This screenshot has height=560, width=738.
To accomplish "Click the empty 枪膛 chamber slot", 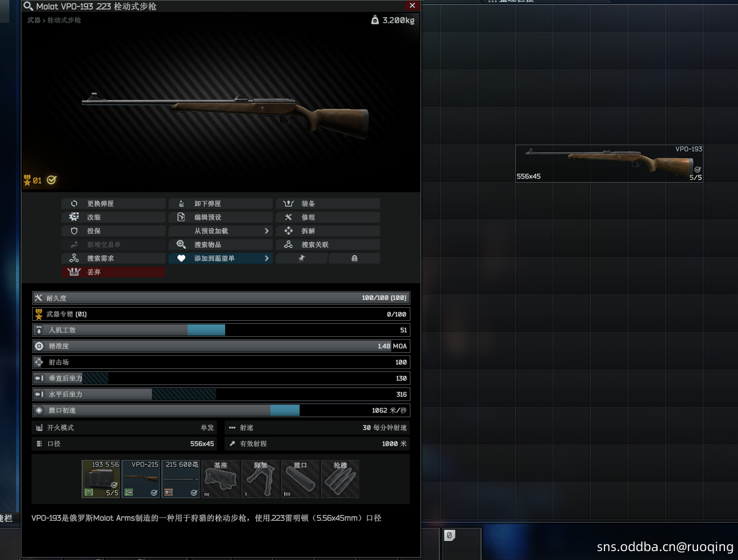I will (x=340, y=478).
